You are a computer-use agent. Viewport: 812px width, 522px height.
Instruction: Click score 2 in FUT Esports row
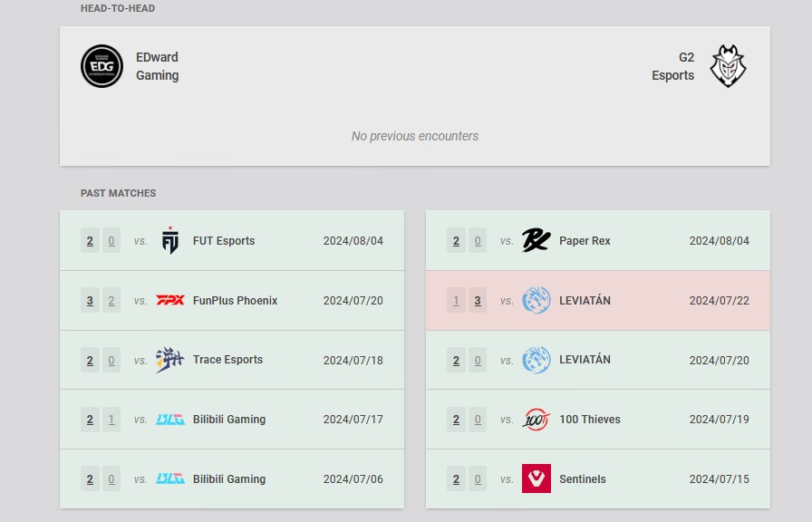(x=90, y=241)
